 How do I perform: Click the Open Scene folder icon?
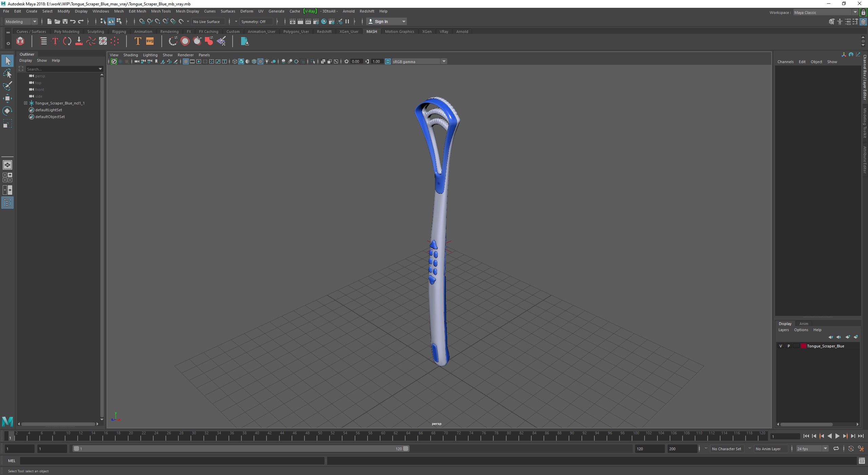pos(57,21)
